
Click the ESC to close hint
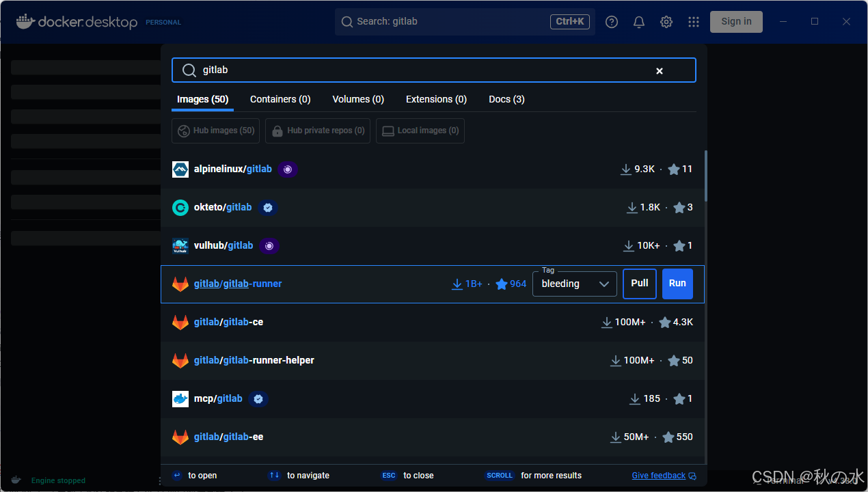[x=407, y=476]
